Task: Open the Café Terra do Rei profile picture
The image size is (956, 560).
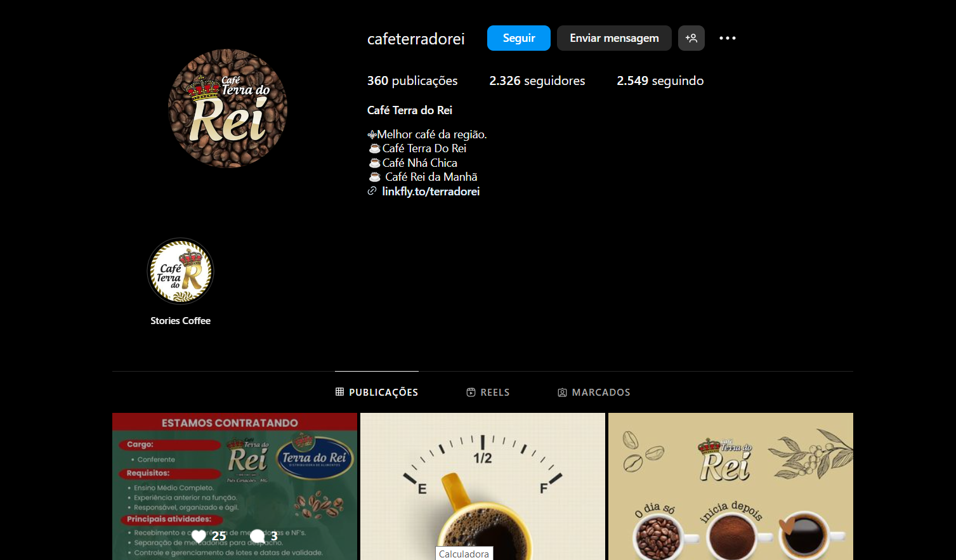Action: [x=228, y=108]
